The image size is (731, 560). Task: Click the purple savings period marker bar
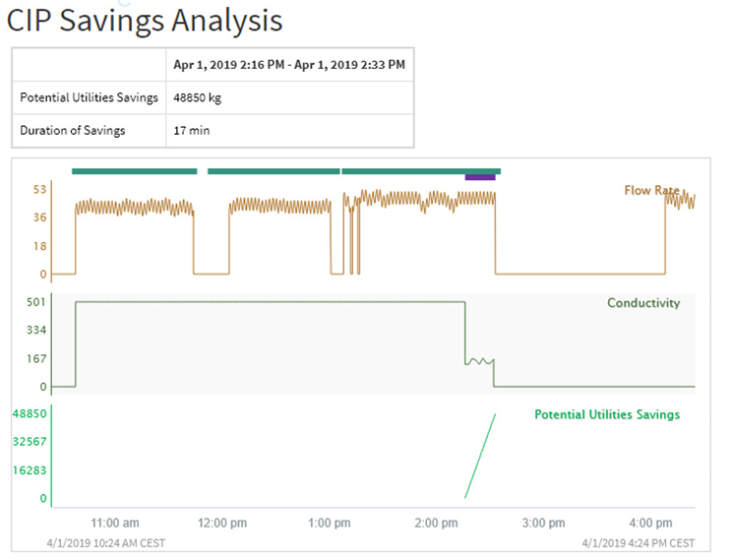pyautogui.click(x=480, y=177)
